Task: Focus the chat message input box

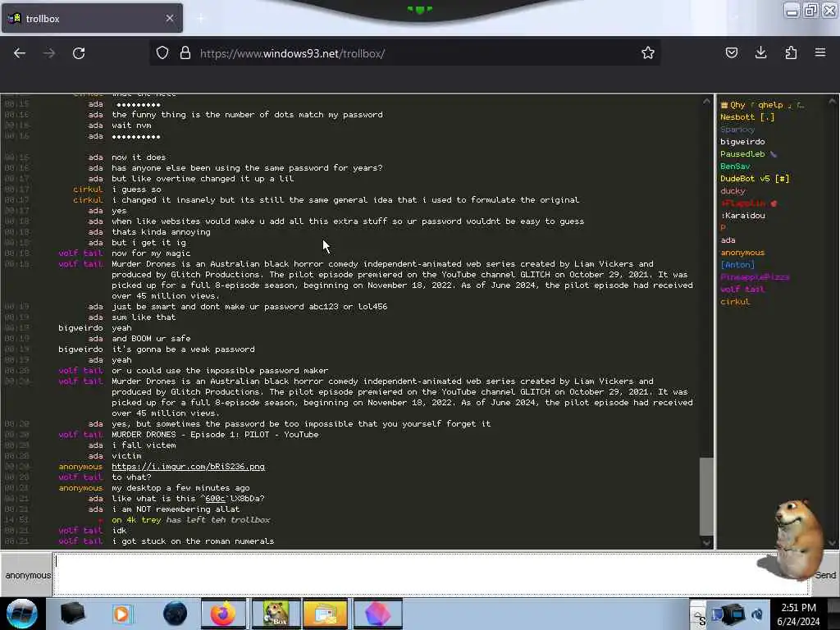Action: [431, 574]
